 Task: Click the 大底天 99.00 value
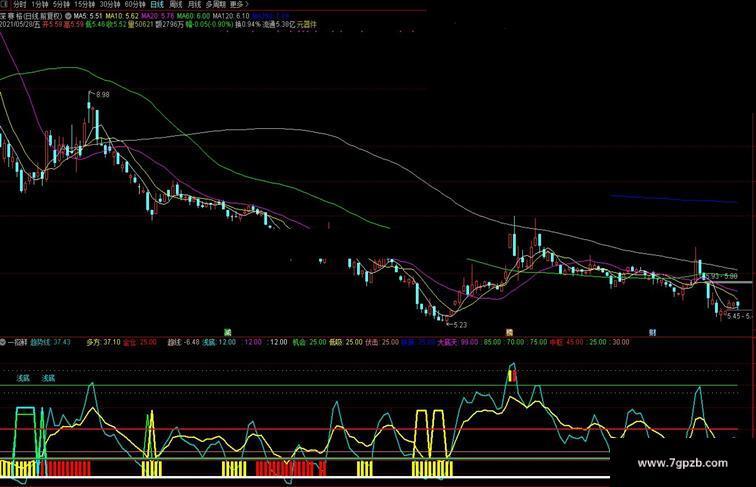458,342
